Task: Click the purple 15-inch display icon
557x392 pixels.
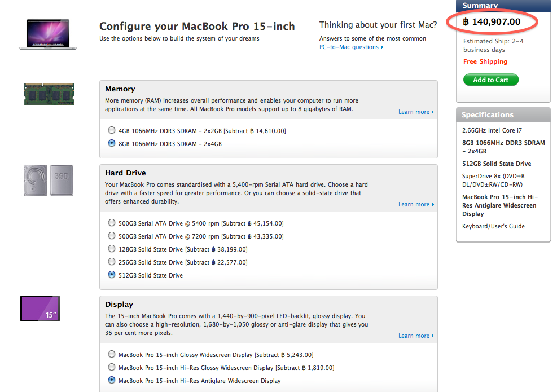Action: 40,309
